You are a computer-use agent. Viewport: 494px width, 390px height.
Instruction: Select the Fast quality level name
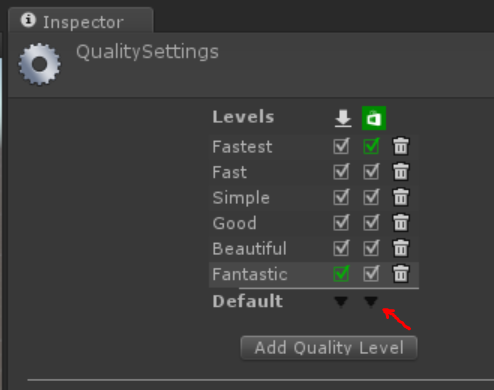[x=229, y=172]
